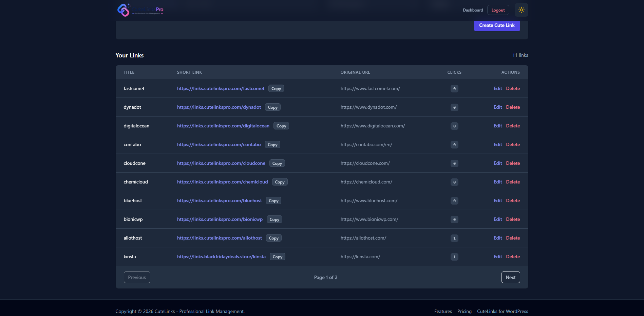This screenshot has height=316, width=644.
Task: Delete the kinsta link
Action: pos(513,257)
